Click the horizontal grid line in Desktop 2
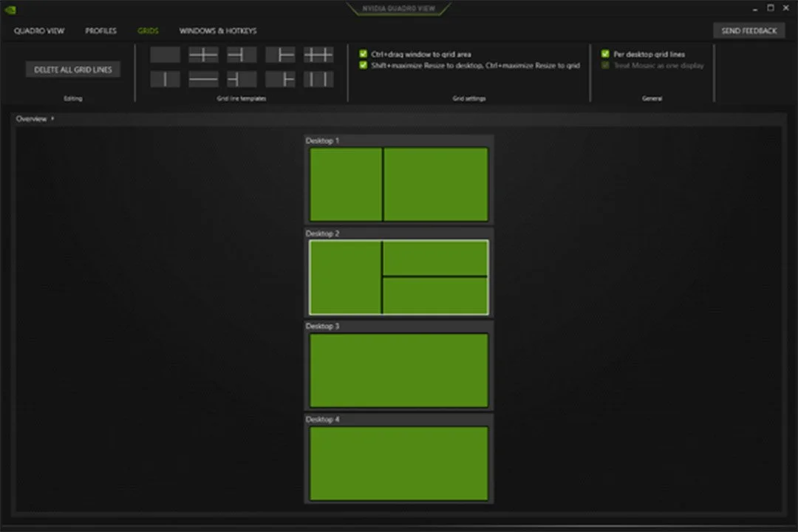 435,276
